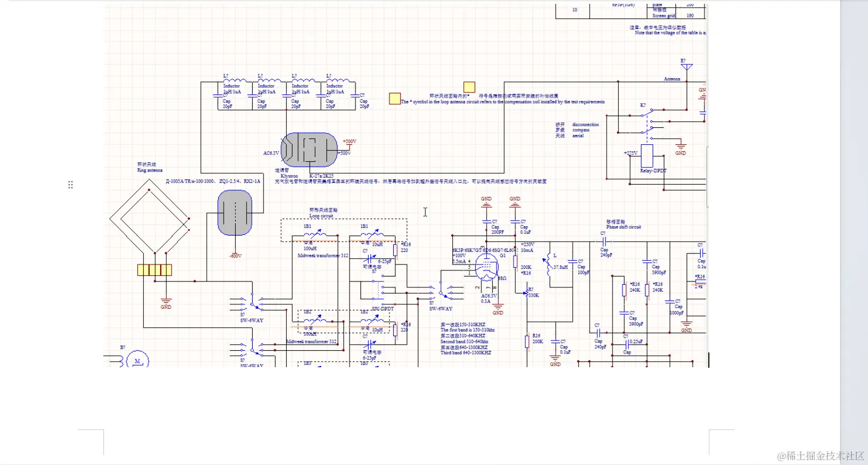
Task: Click the antenna symbol labeled Antenna
Action: point(686,68)
